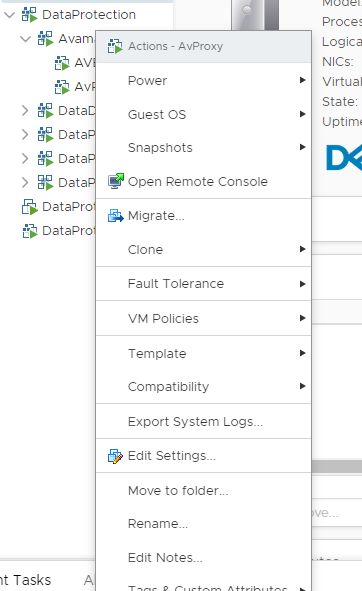Click the VM Policies submenu arrow

pos(302,318)
